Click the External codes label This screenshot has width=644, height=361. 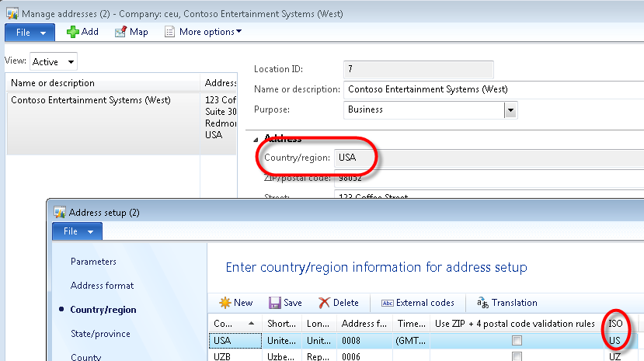click(x=425, y=303)
